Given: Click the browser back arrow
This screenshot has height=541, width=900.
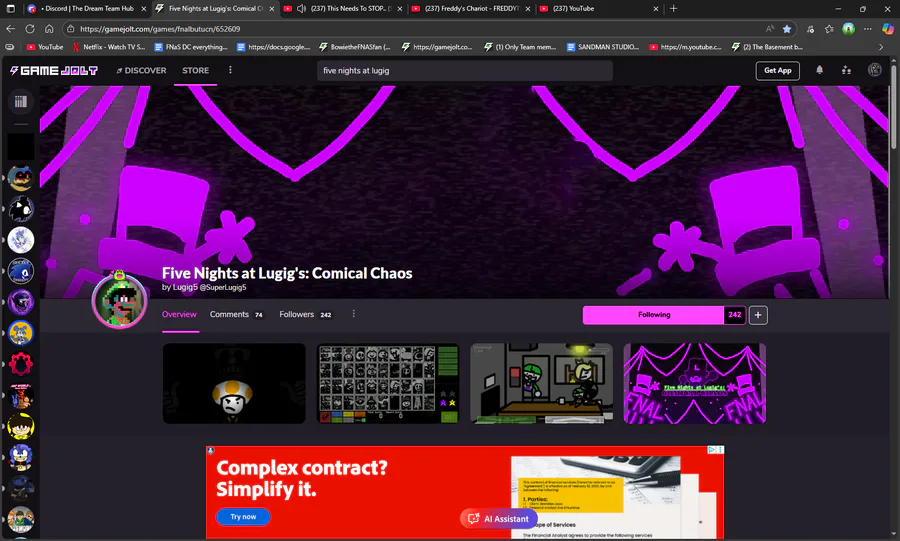Looking at the screenshot, I should 10,29.
